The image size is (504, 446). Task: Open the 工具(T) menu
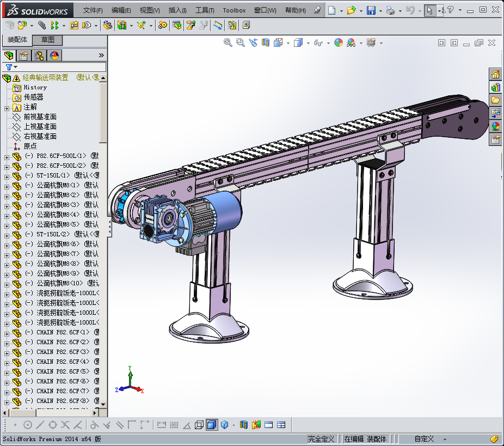(x=205, y=10)
